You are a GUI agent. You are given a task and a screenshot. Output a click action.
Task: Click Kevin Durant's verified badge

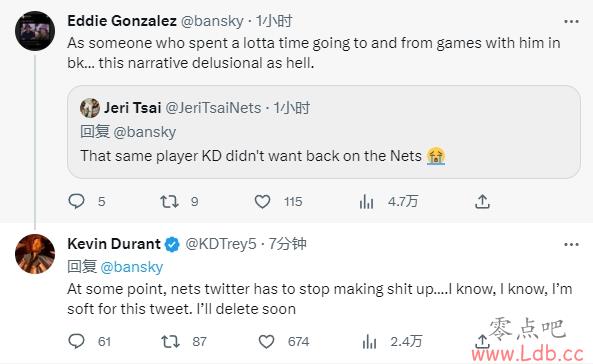tap(172, 244)
